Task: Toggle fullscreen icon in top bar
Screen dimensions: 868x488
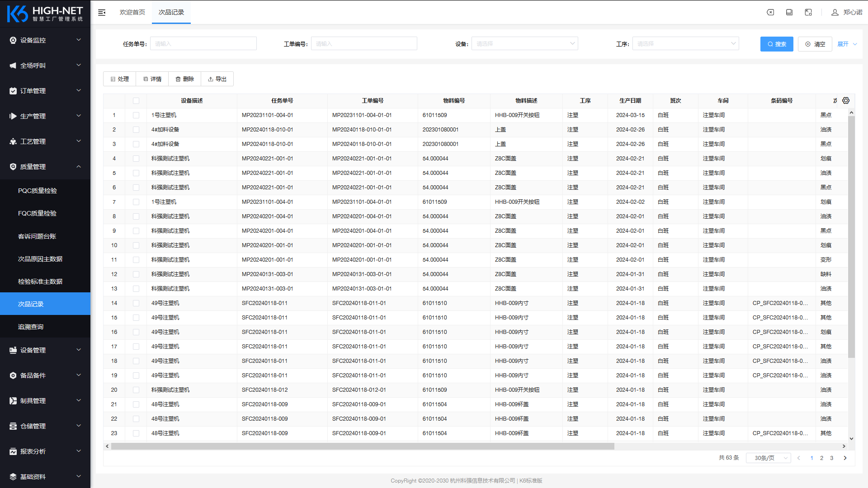Action: [x=808, y=12]
